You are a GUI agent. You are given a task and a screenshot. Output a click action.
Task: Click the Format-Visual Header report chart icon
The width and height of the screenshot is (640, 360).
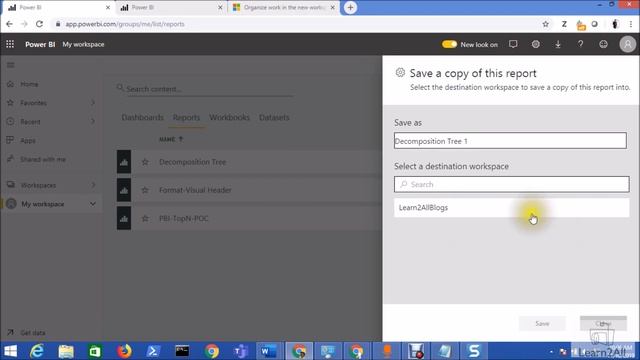tap(124, 190)
